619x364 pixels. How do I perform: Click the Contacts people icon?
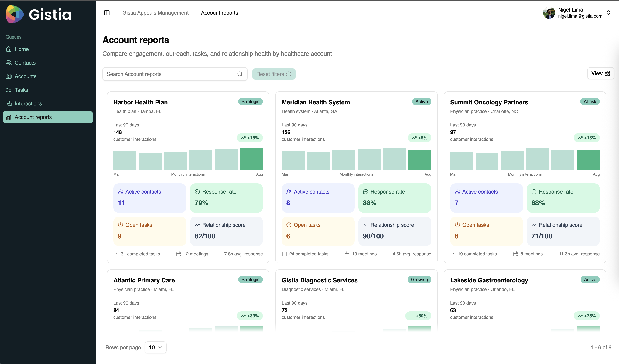tap(9, 63)
